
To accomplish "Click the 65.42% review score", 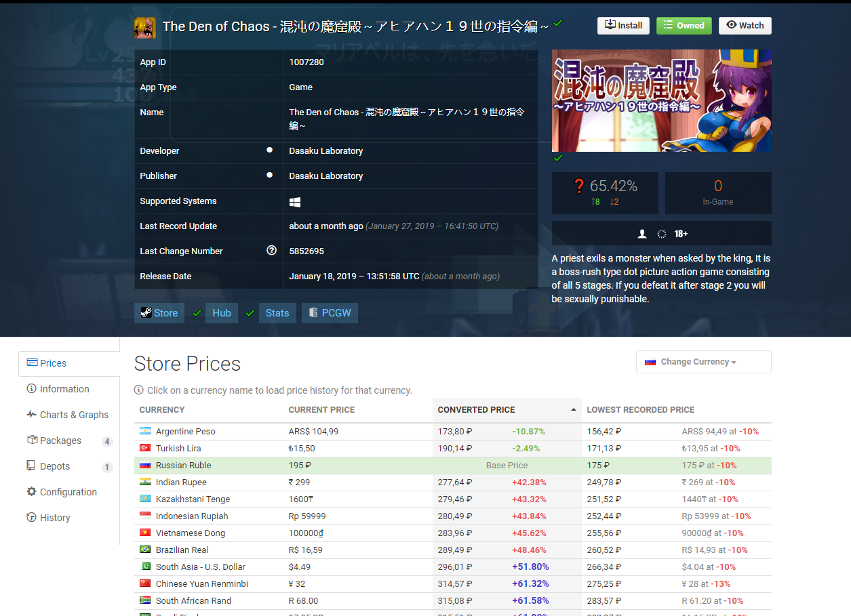I will click(613, 186).
